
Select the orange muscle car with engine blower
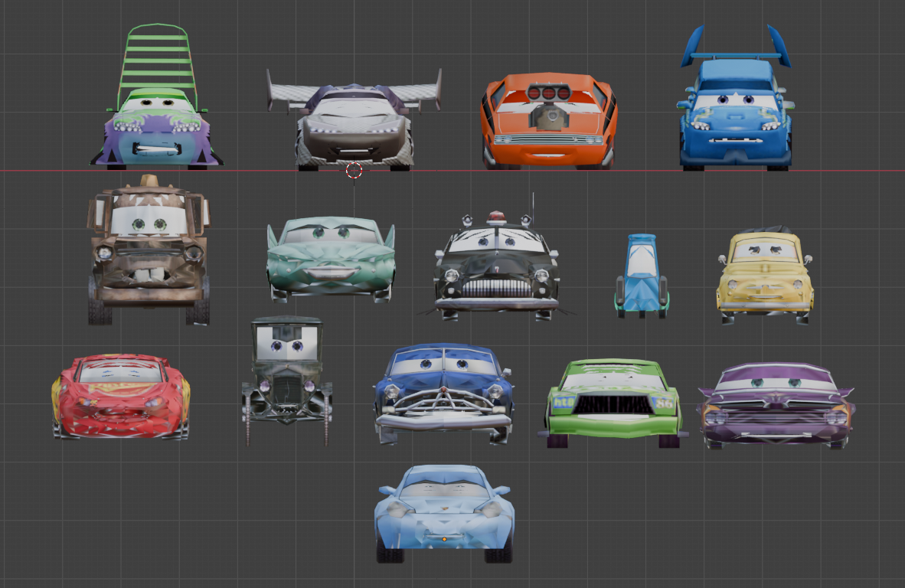coord(549,121)
